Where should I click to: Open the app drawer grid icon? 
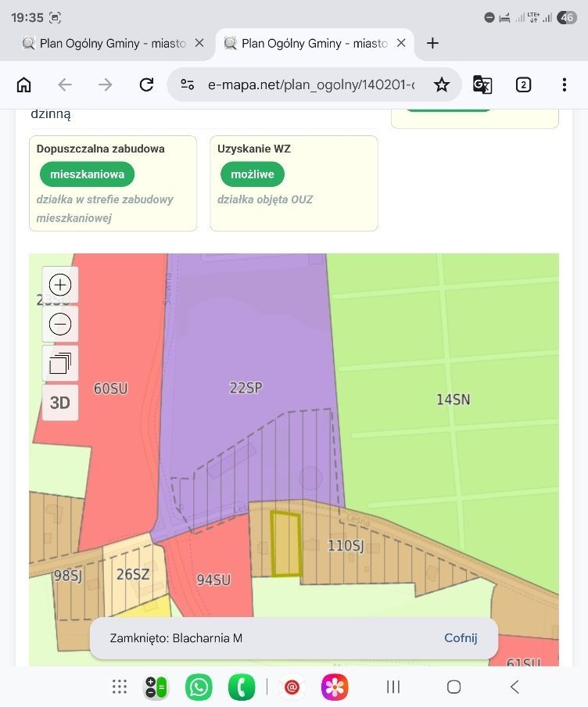[x=120, y=687]
